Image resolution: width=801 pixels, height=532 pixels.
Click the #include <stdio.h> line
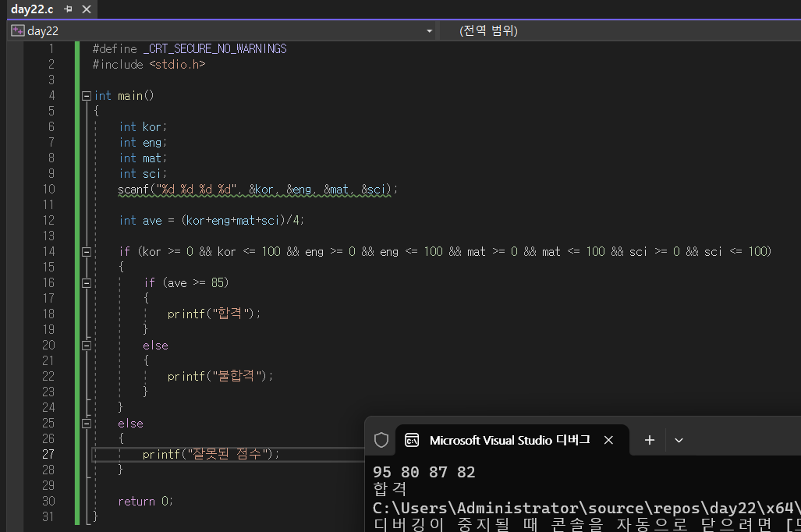click(149, 65)
